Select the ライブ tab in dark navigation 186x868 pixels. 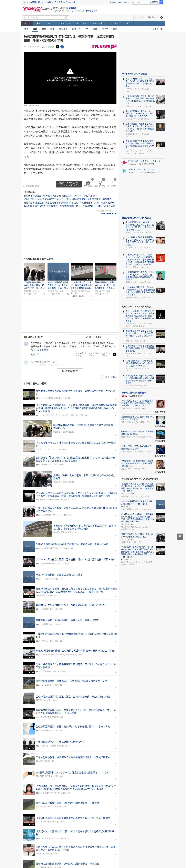pos(49,24)
